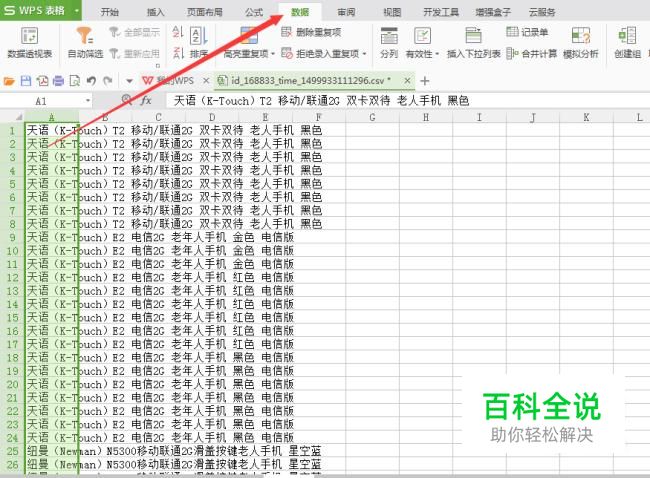The height and width of the screenshot is (478, 650).
Task: Click empty cell H5
Action: tap(426, 184)
